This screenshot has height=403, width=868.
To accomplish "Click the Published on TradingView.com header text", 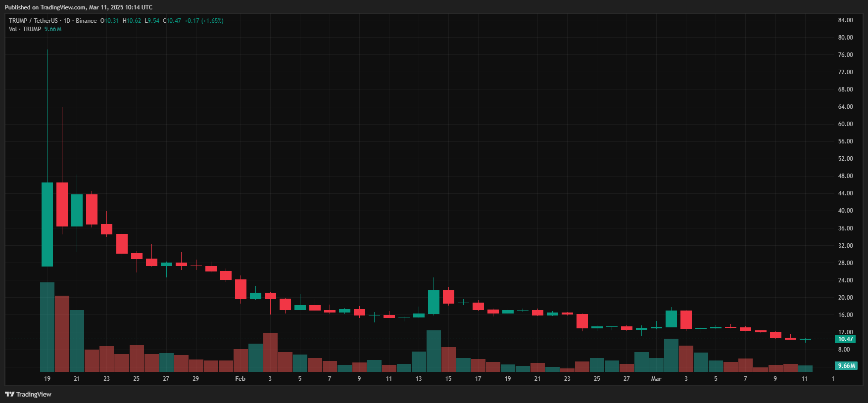I will (79, 7).
